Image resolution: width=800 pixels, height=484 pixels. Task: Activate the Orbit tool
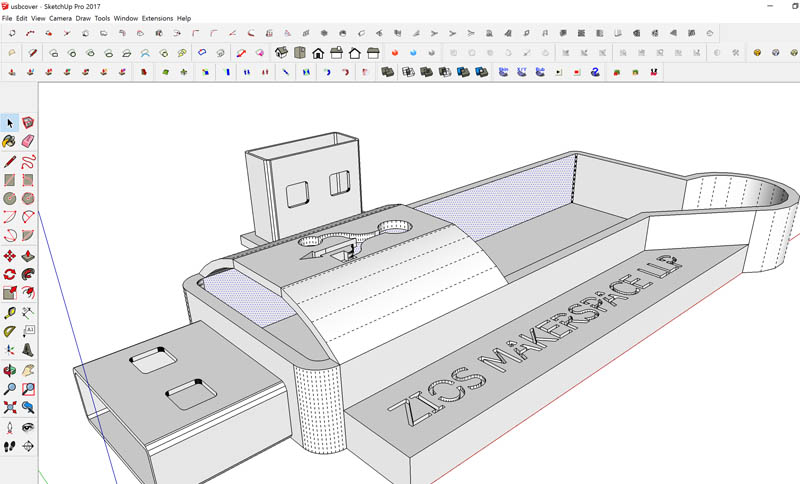[10, 370]
